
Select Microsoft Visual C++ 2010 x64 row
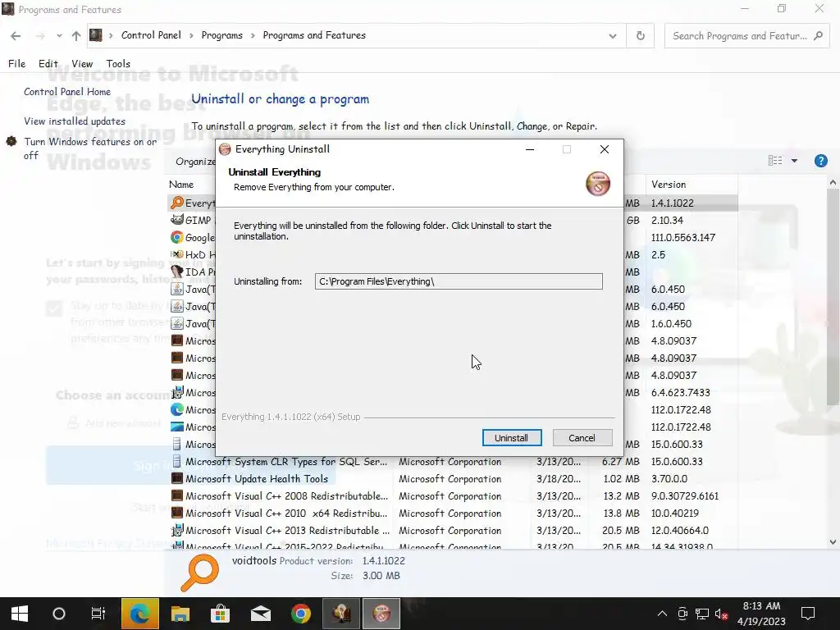pos(453,514)
